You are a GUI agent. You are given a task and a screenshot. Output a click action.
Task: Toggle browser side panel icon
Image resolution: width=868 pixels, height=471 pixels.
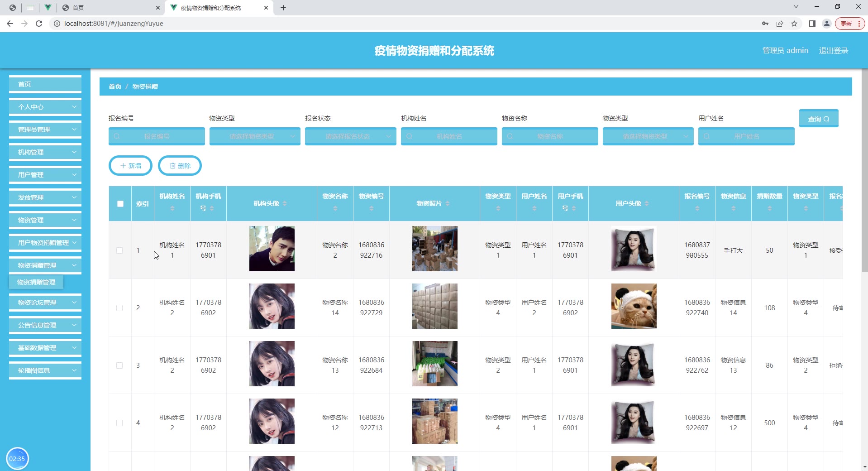(x=812, y=24)
